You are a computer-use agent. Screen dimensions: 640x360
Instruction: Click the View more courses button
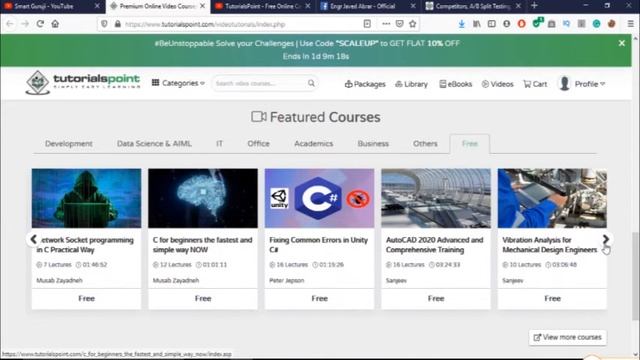[x=568, y=337]
